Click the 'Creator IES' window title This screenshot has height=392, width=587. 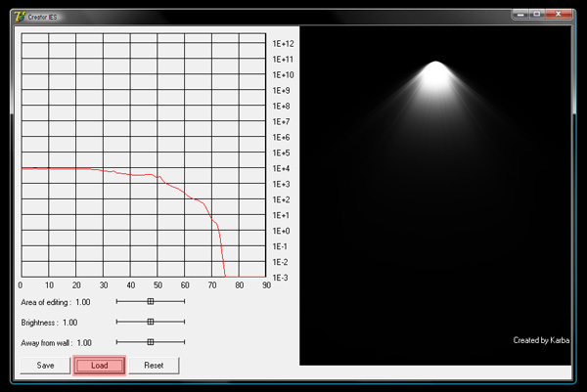coord(42,18)
